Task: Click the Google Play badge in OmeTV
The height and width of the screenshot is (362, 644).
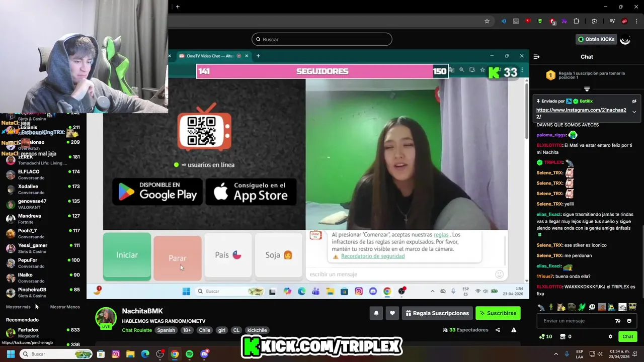Action: click(x=157, y=192)
